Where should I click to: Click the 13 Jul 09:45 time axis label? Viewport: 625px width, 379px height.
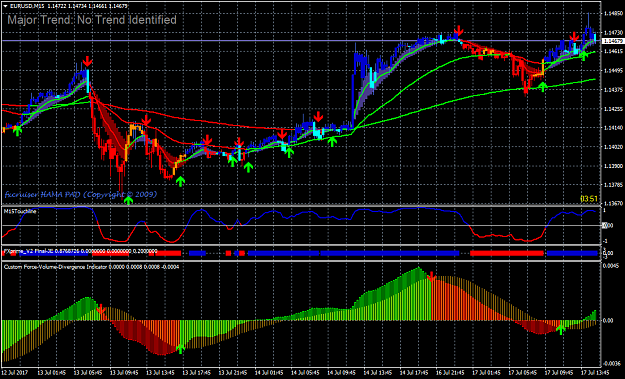(x=124, y=373)
